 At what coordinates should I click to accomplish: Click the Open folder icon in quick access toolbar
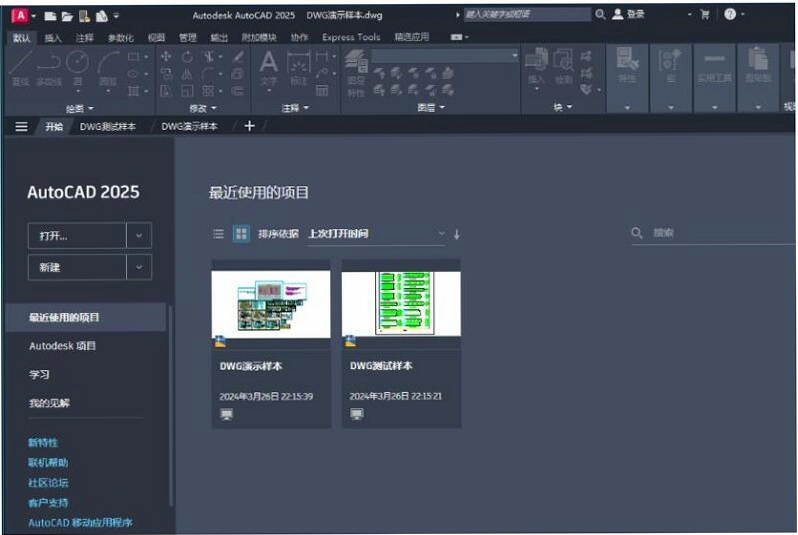pos(67,16)
